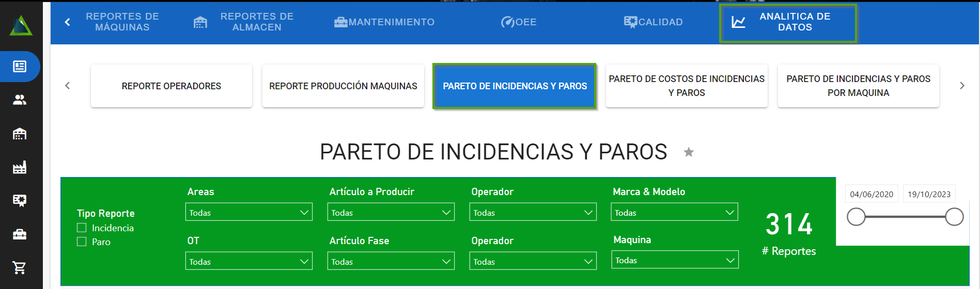Screen dimensions: 980x289
Task: Open the OT filter dropdown
Action: [248, 261]
